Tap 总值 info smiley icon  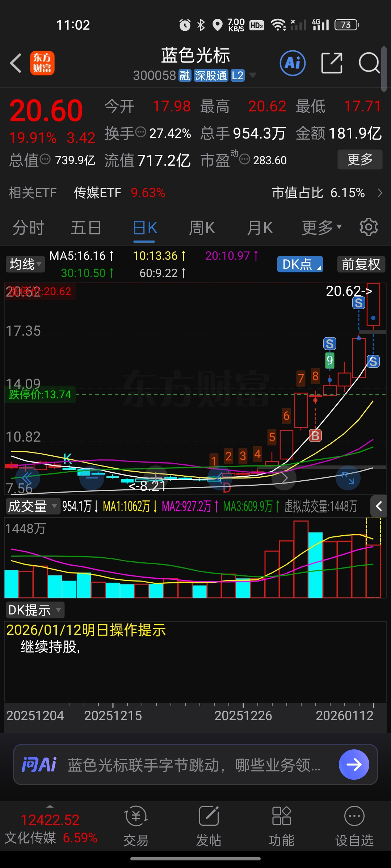click(45, 159)
